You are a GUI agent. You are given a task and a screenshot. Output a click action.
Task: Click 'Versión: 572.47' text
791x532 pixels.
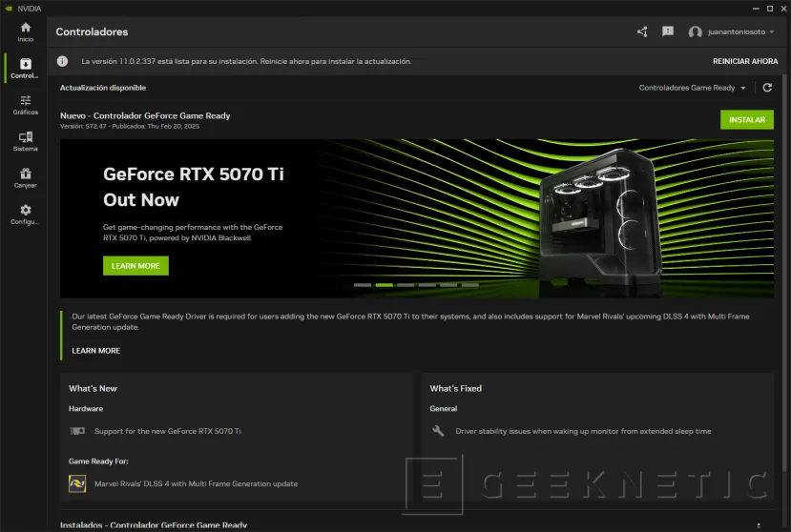[83, 126]
